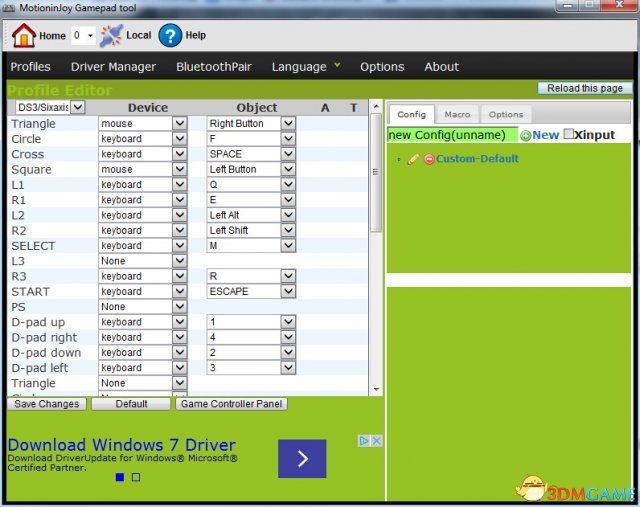Click the red delete icon beside Custom-Default
Viewport: 640px width, 507px height.
(429, 159)
